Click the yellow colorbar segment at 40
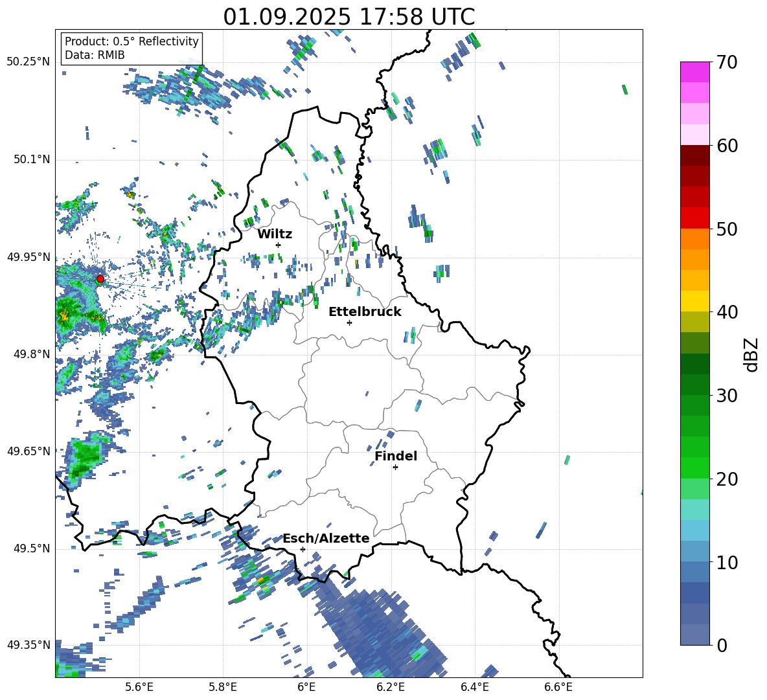767x700 pixels. tap(694, 302)
